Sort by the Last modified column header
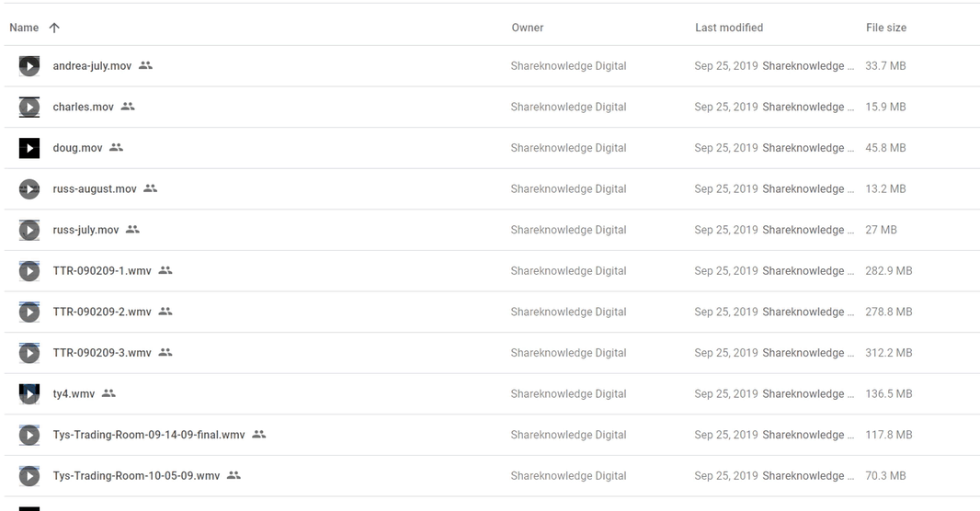Viewport: 980px width, 511px height. pos(729,28)
